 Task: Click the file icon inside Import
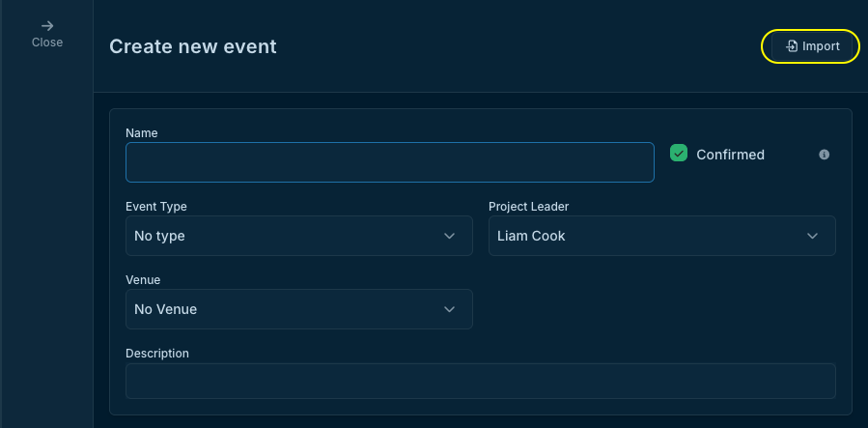click(792, 46)
